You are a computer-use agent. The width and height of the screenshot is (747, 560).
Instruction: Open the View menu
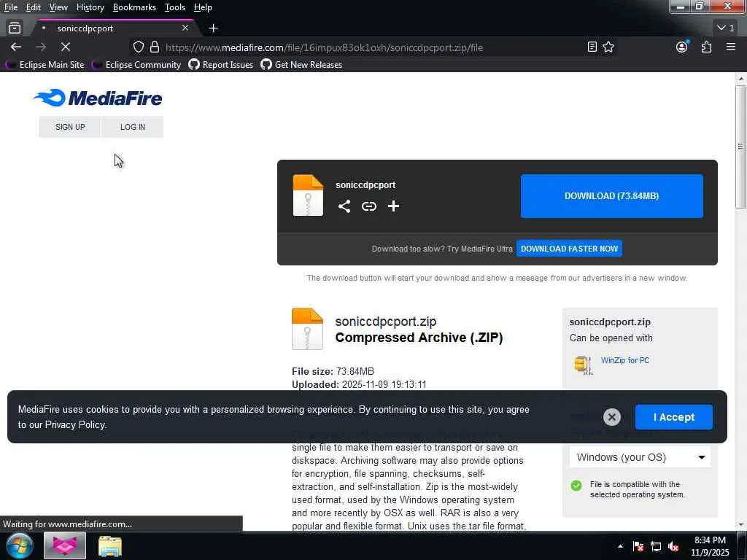58,7
